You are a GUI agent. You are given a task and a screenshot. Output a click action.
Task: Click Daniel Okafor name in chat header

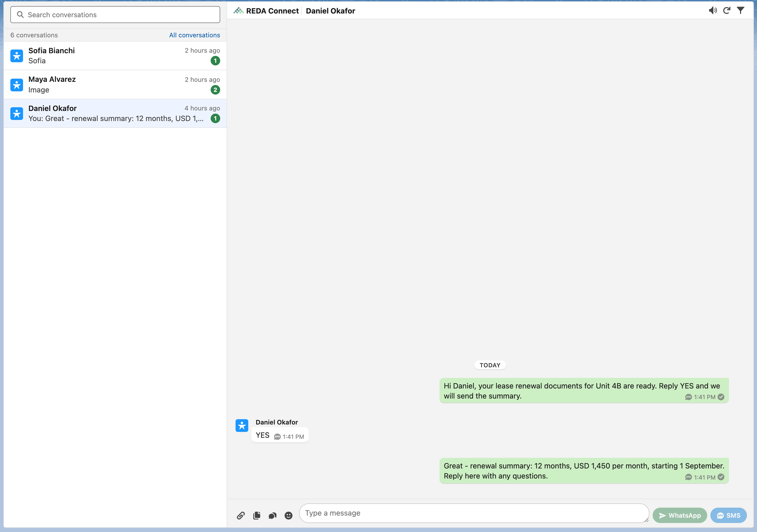(x=330, y=11)
